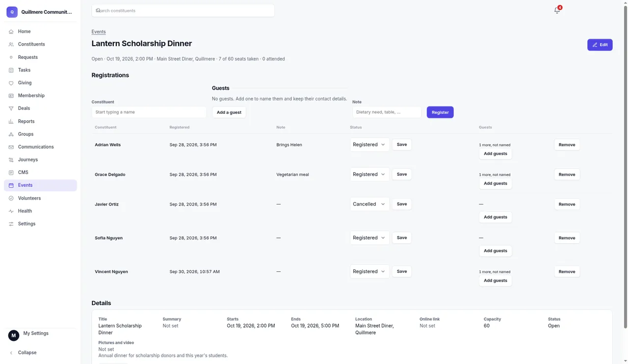Image resolution: width=628 pixels, height=364 pixels.
Task: Open the Requests menu item
Action: pos(40,57)
